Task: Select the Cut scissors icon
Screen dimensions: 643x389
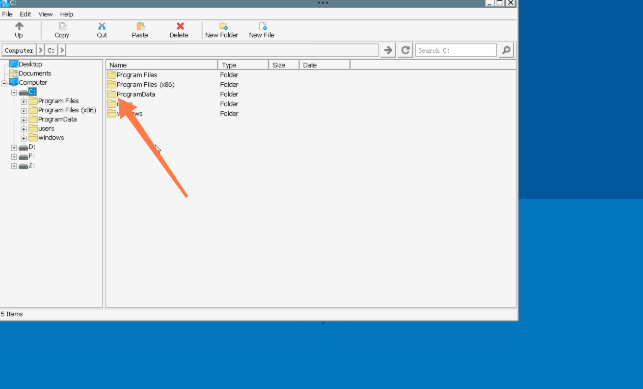Action: coord(102,27)
